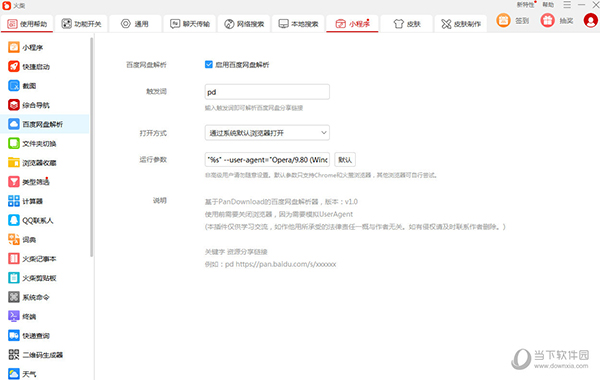This screenshot has height=380, width=600.
Task: Expand the 打开方式 dropdown
Action: (267, 133)
